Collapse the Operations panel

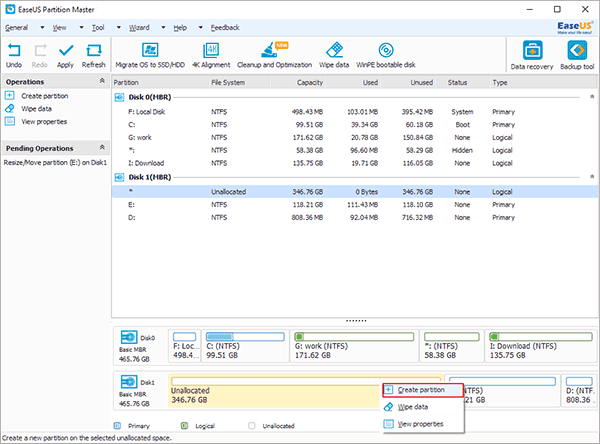(102, 81)
